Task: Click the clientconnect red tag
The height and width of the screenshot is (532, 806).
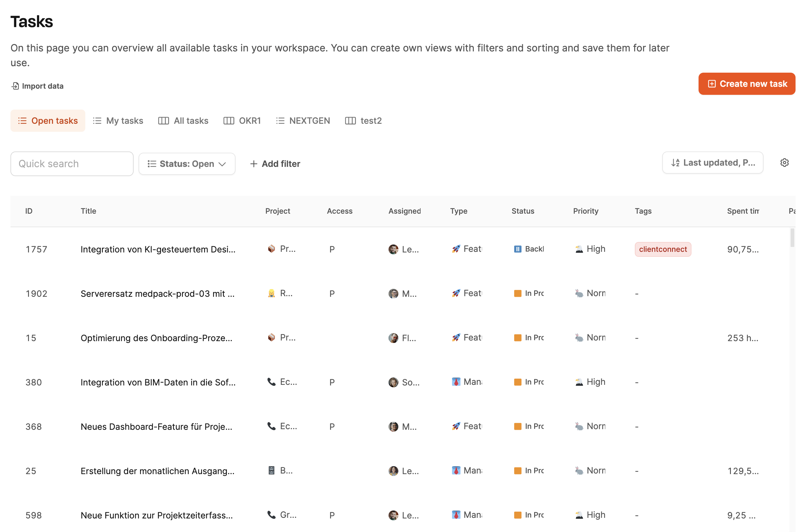Action: tap(663, 249)
